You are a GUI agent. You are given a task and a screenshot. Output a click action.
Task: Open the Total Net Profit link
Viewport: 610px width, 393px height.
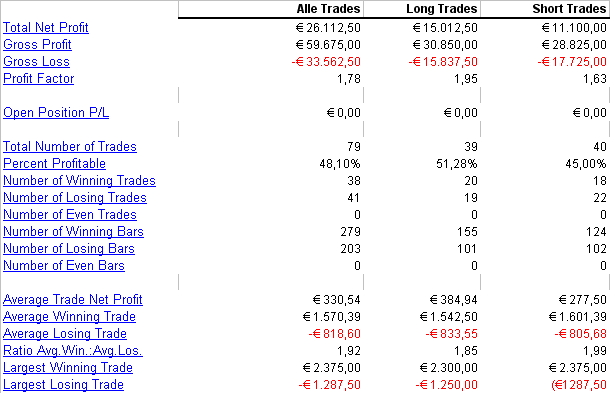tap(46, 28)
